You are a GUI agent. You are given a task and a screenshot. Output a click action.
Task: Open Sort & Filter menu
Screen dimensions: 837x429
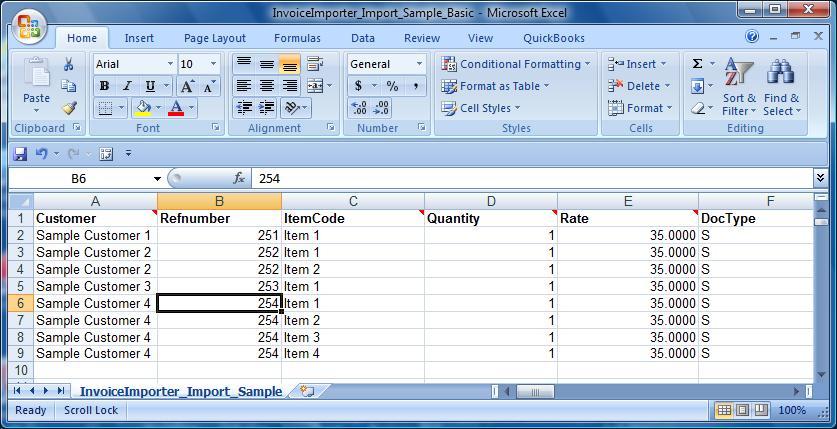739,87
